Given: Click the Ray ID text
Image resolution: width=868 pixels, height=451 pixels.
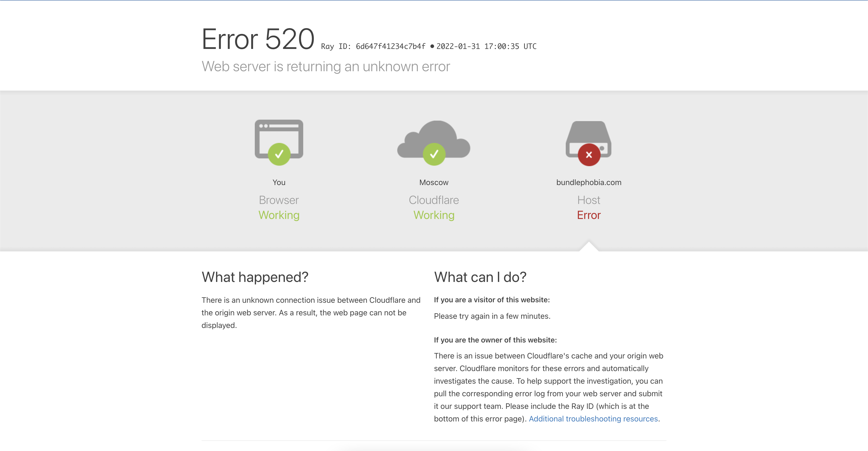Looking at the screenshot, I should click(x=373, y=47).
